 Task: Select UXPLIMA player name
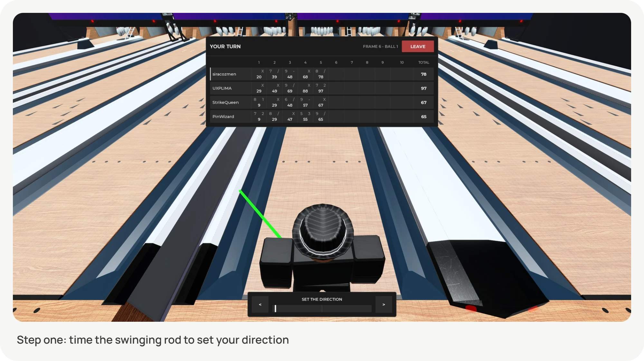pyautogui.click(x=222, y=88)
